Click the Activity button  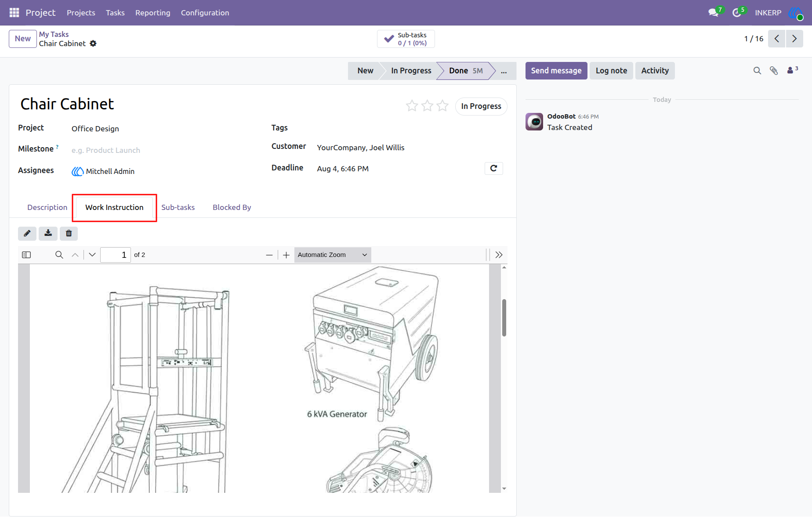pyautogui.click(x=655, y=71)
